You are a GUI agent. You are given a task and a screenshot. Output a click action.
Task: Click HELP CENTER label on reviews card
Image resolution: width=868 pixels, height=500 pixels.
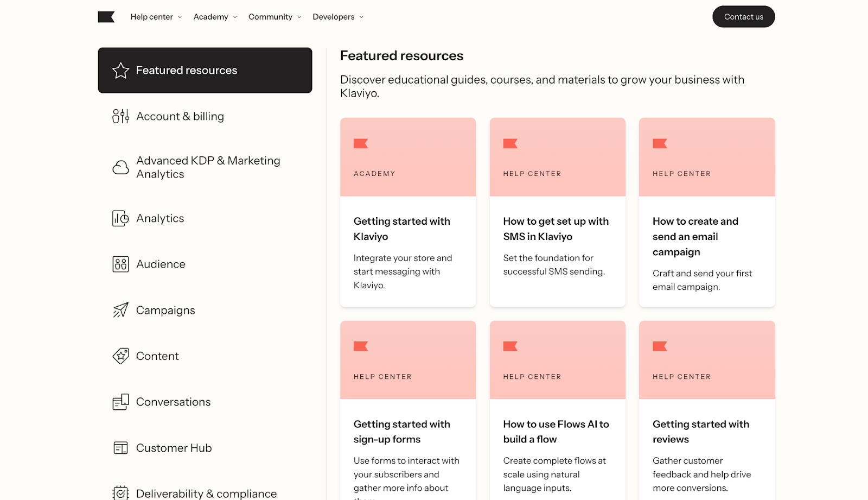coord(681,377)
